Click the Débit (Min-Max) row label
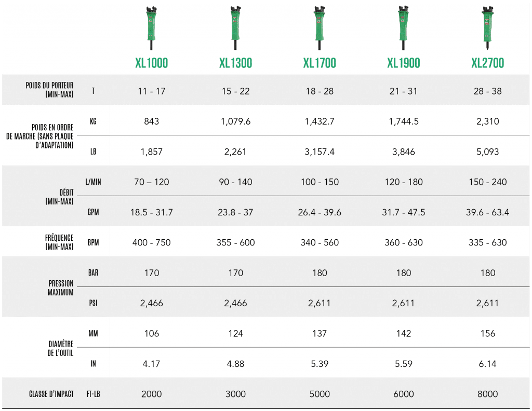The image size is (532, 411). pyautogui.click(x=59, y=197)
